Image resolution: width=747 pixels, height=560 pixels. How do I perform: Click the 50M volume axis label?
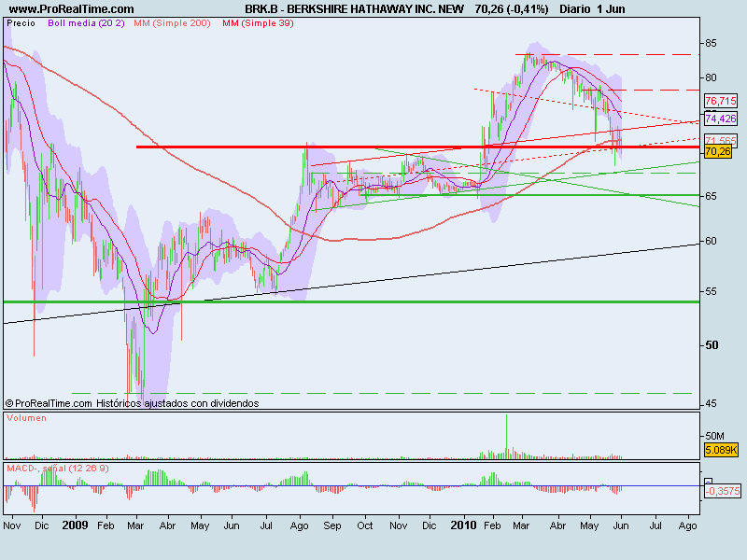(x=714, y=436)
